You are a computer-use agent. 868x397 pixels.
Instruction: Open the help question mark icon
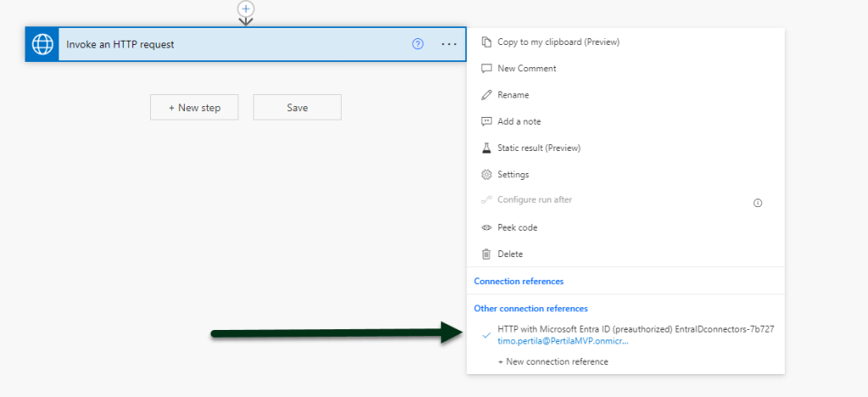point(417,44)
